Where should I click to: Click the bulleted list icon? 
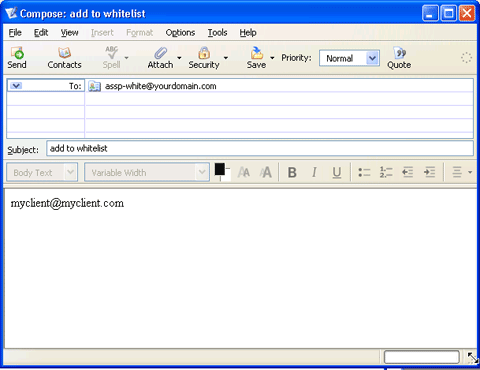[x=364, y=172]
